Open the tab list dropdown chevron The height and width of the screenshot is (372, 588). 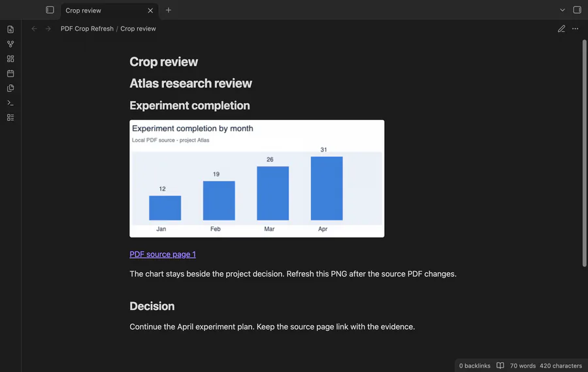(x=562, y=10)
